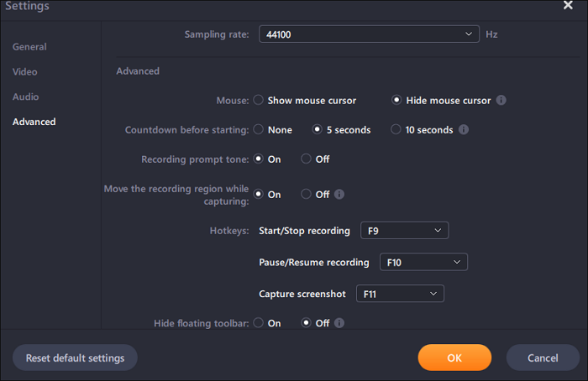The image size is (588, 381).
Task: Set countdown to 10 seconds
Action: (x=396, y=130)
